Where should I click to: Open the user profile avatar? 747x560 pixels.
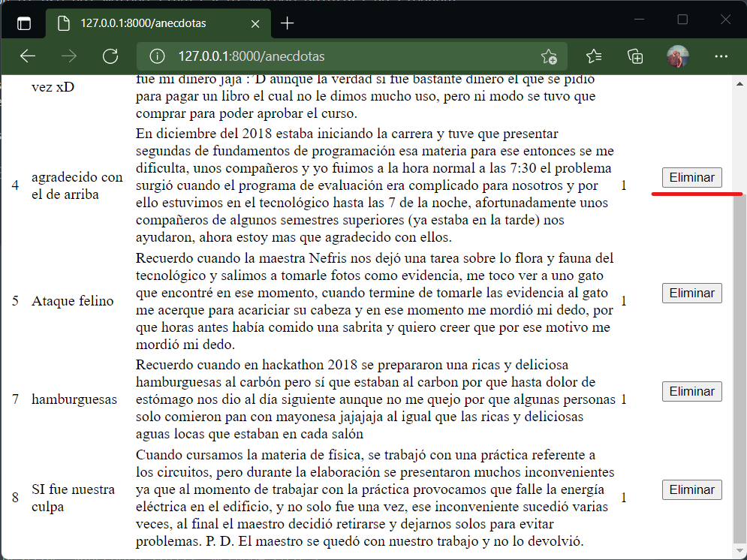coord(677,56)
